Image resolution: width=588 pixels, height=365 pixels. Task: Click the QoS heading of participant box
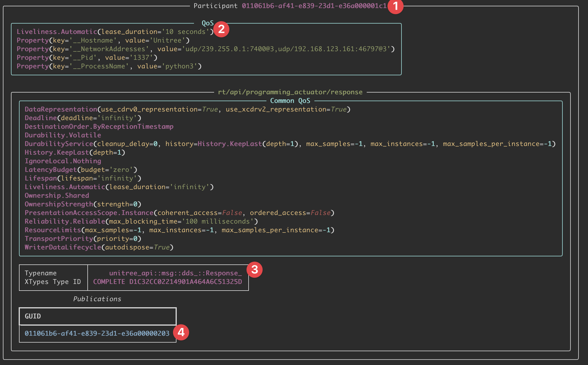207,23
